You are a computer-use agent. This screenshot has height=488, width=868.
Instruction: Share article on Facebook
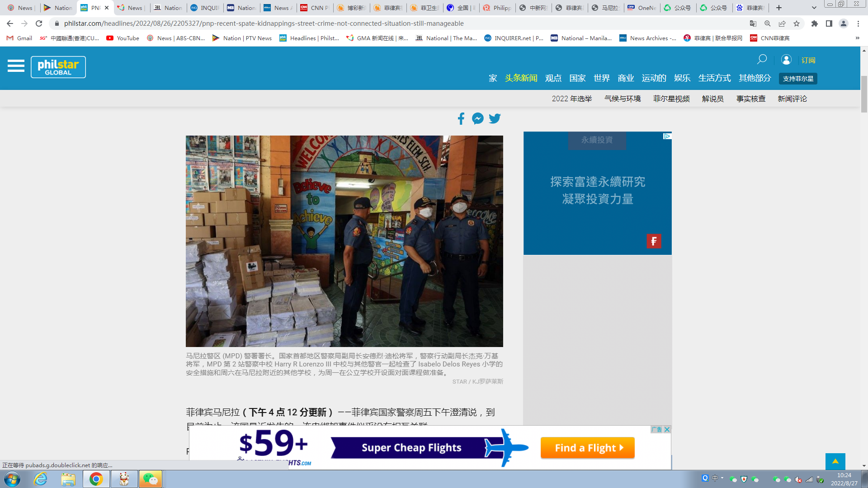click(461, 119)
